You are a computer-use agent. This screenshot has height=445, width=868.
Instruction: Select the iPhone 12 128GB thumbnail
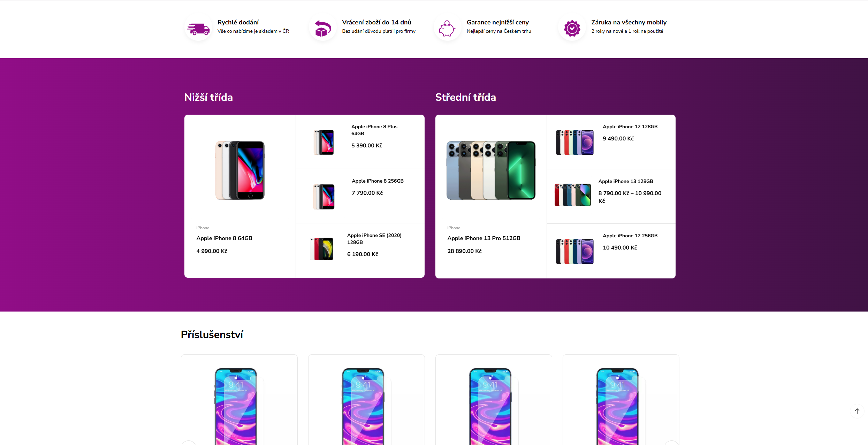[x=575, y=142]
